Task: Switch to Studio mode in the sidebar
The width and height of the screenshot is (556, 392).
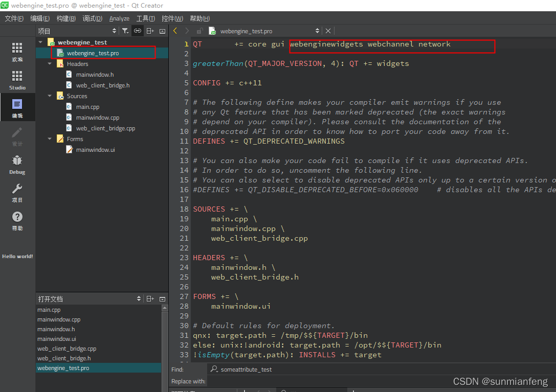Action: coord(17,77)
